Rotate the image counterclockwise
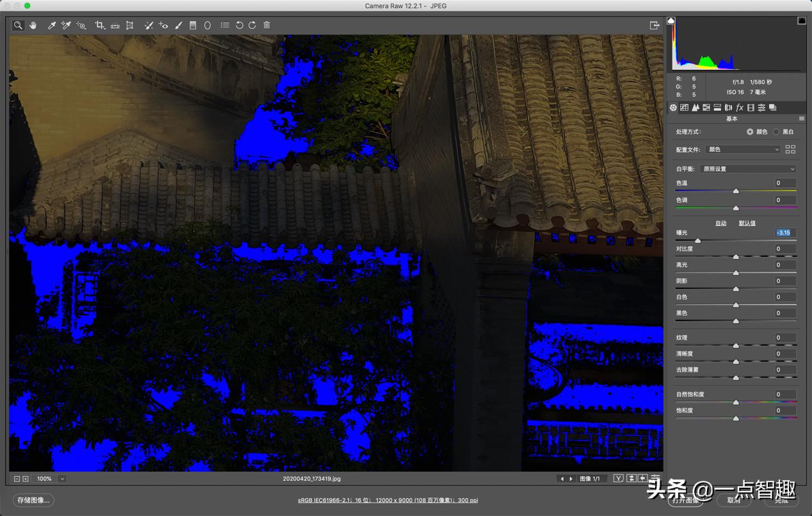This screenshot has height=516, width=812. pos(239,25)
